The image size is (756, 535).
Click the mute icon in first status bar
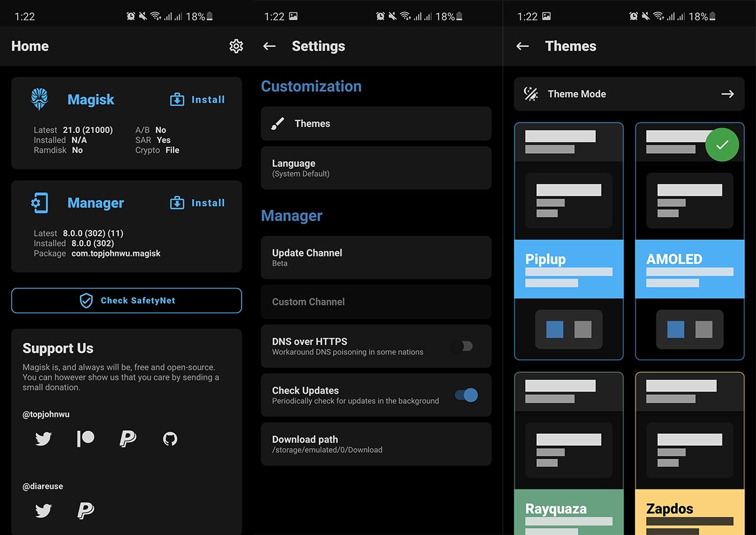point(144,17)
